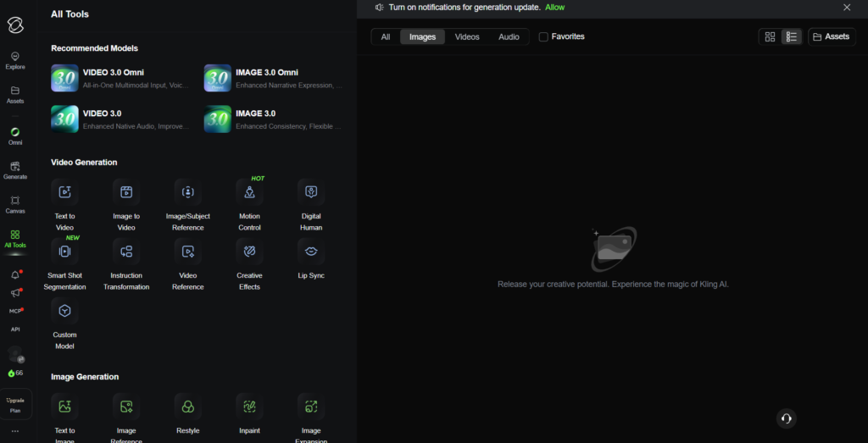Switch to the Images tab
Image resolution: width=868 pixels, height=443 pixels.
(x=422, y=37)
